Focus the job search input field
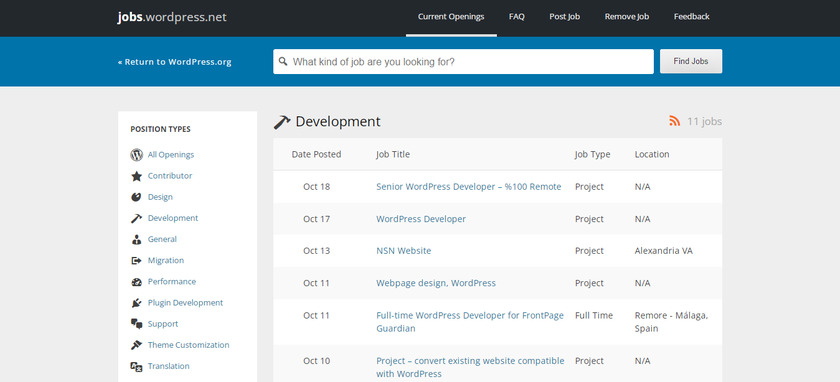Viewport: 840px width, 382px height. [463, 62]
